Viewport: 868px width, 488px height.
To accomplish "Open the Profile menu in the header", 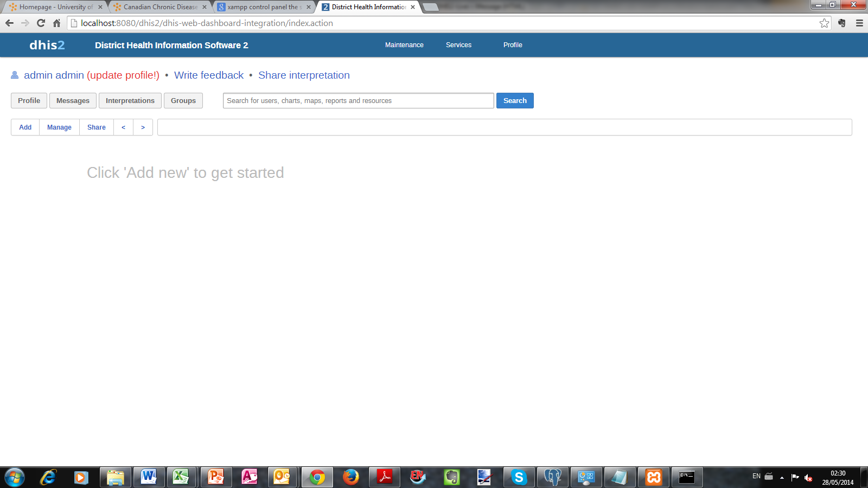I will click(x=513, y=45).
